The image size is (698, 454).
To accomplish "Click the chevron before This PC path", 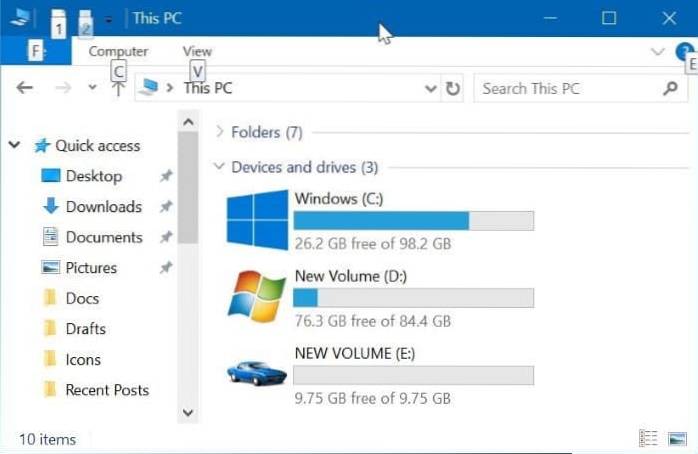I will point(170,88).
